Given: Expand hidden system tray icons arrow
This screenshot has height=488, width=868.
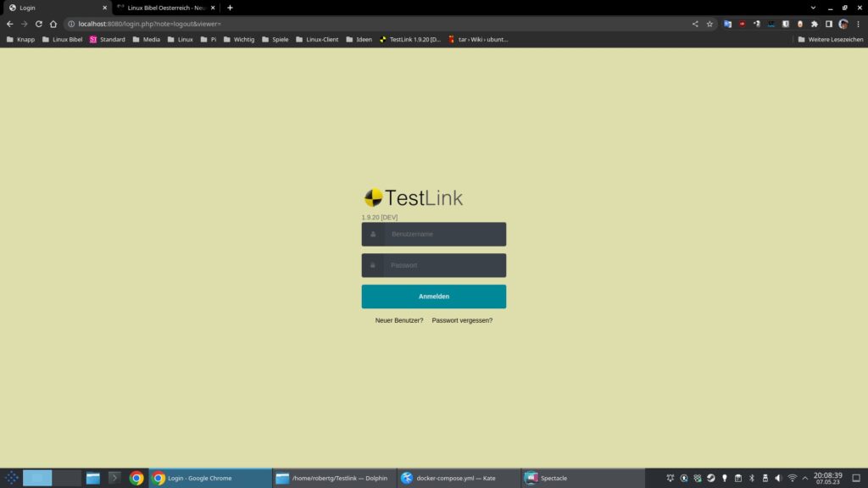Looking at the screenshot, I should (805, 478).
